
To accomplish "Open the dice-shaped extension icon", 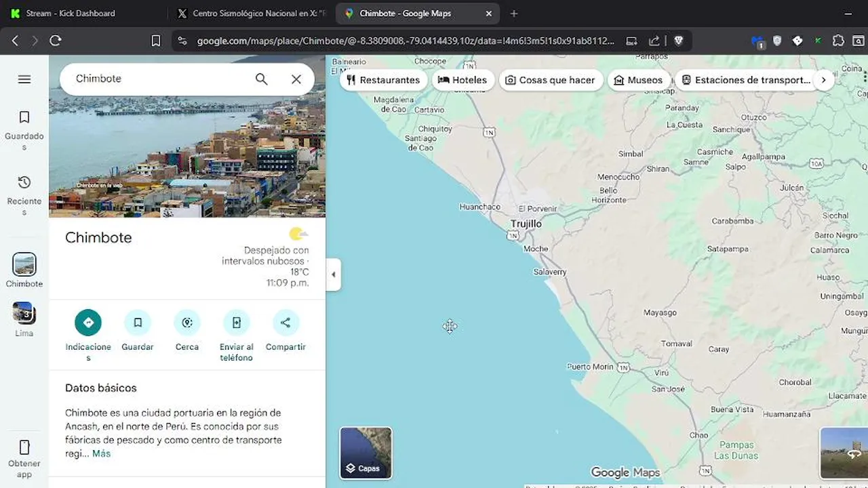I will (x=797, y=41).
